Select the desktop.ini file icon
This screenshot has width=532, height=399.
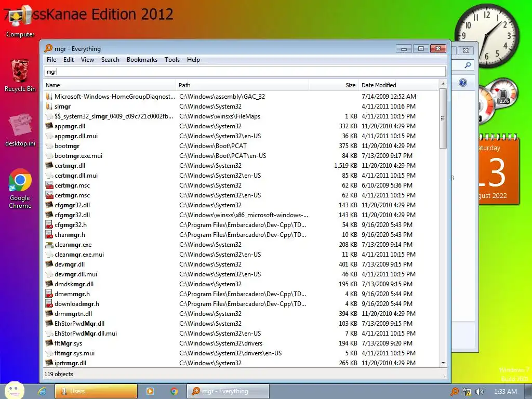(20, 129)
